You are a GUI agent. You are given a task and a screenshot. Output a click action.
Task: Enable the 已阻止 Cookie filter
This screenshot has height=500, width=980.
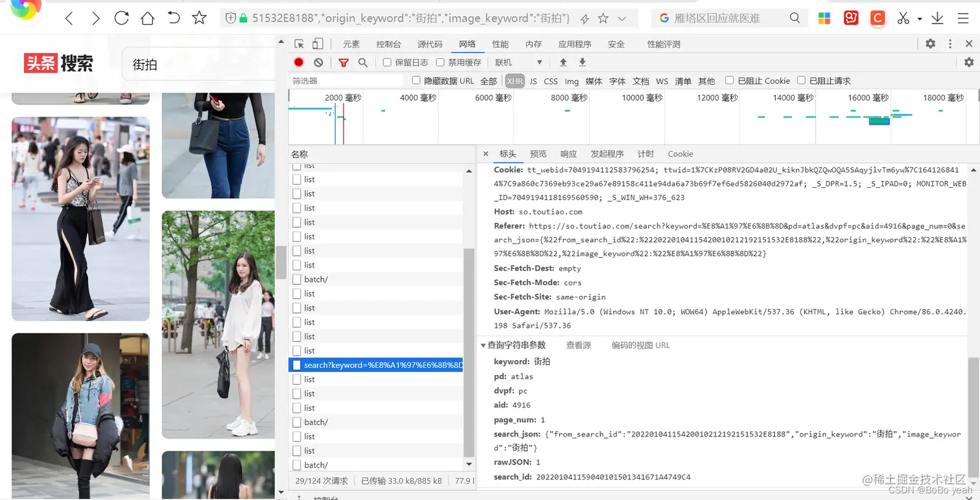pyautogui.click(x=729, y=80)
